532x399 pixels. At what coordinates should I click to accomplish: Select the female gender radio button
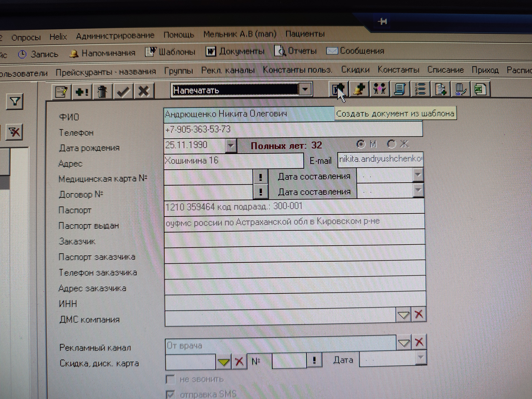391,144
